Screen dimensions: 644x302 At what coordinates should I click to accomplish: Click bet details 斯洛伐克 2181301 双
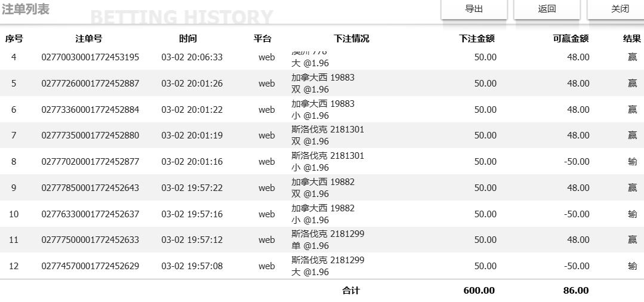[x=328, y=135]
